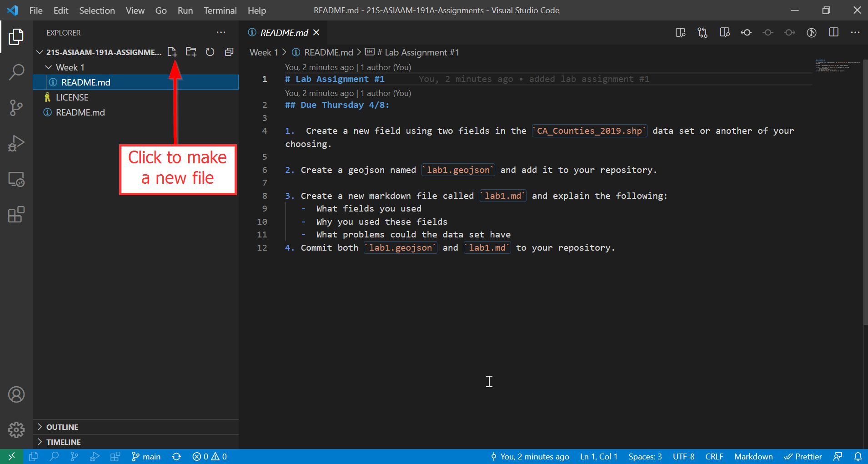Expand the OUTLINE section

click(x=62, y=427)
